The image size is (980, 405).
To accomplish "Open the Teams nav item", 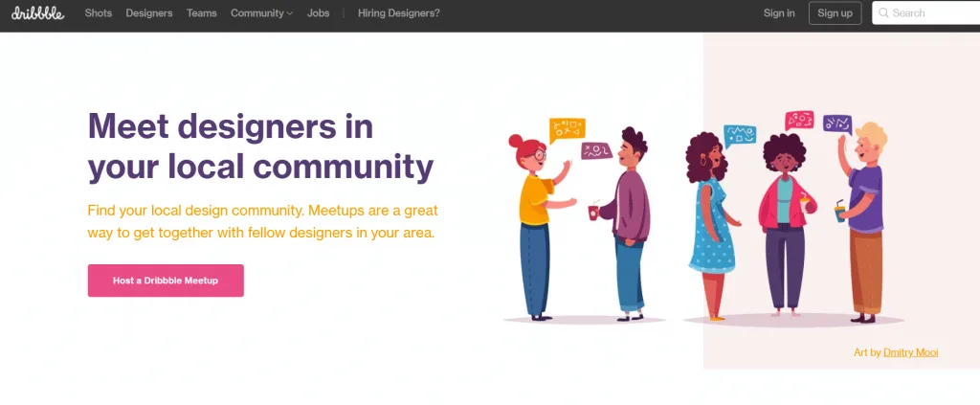I will (x=202, y=13).
